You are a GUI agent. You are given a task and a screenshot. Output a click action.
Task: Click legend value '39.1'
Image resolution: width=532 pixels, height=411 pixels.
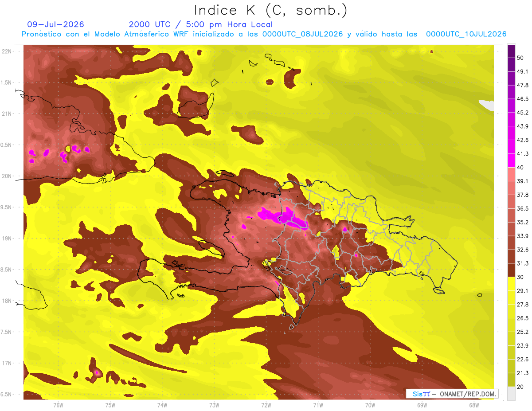pos(522,181)
